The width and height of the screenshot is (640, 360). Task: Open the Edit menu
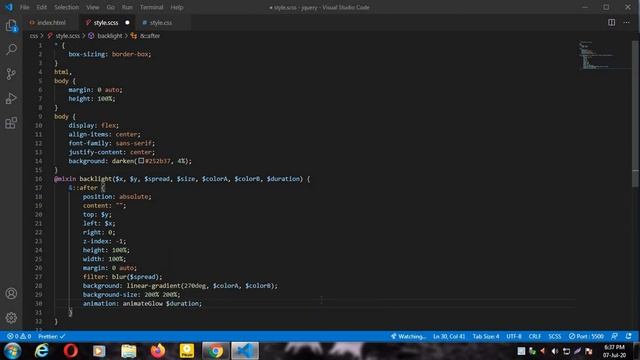[42, 7]
